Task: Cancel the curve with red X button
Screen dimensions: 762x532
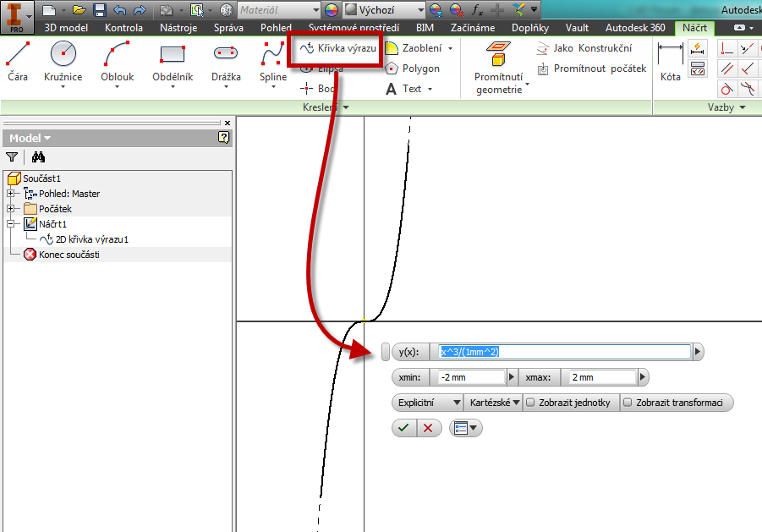Action: (x=428, y=428)
